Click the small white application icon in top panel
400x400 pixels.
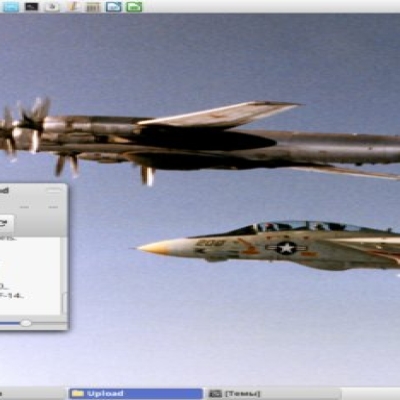click(52, 6)
